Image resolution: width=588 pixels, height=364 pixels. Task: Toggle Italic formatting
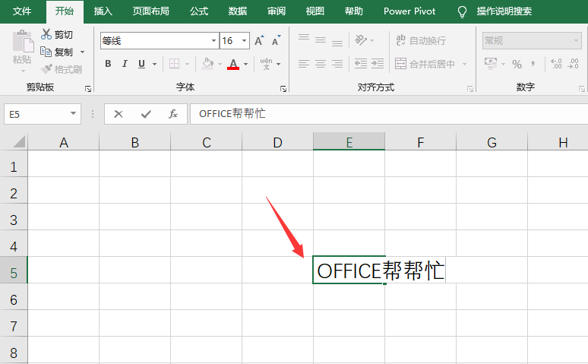click(125, 64)
